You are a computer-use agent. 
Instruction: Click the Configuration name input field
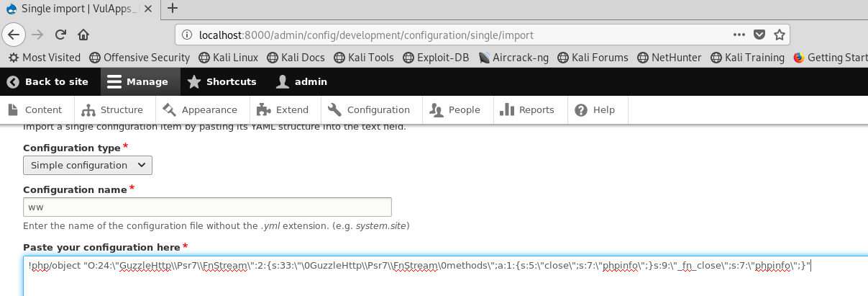point(207,207)
